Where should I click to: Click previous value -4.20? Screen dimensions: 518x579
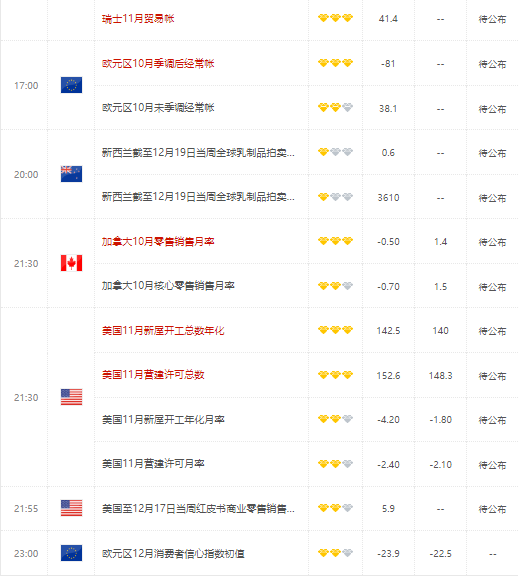(388, 420)
